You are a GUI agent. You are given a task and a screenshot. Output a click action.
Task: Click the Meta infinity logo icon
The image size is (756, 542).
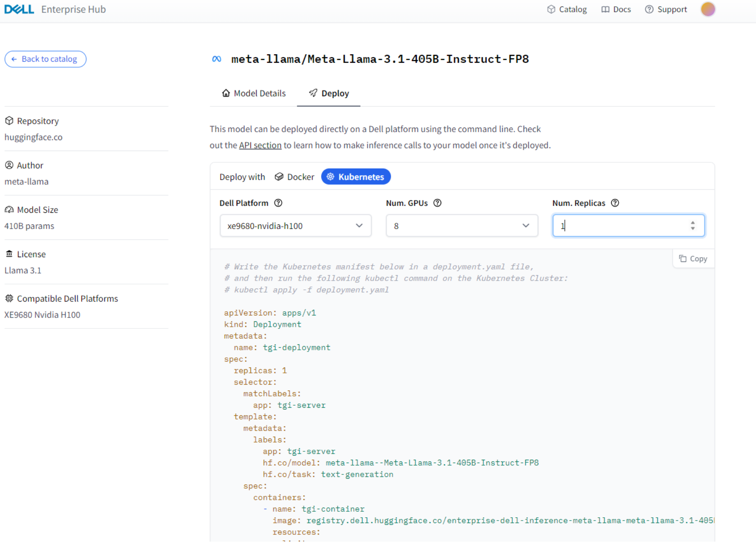(217, 59)
